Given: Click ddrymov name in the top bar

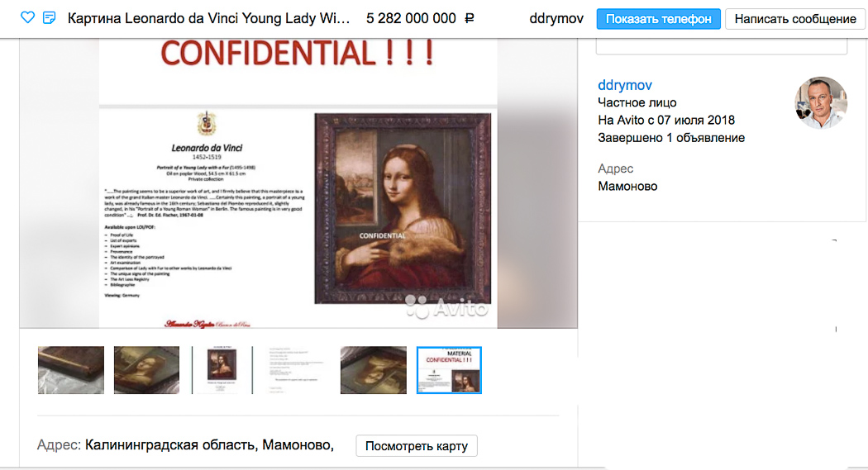Looking at the screenshot, I should pyautogui.click(x=556, y=18).
